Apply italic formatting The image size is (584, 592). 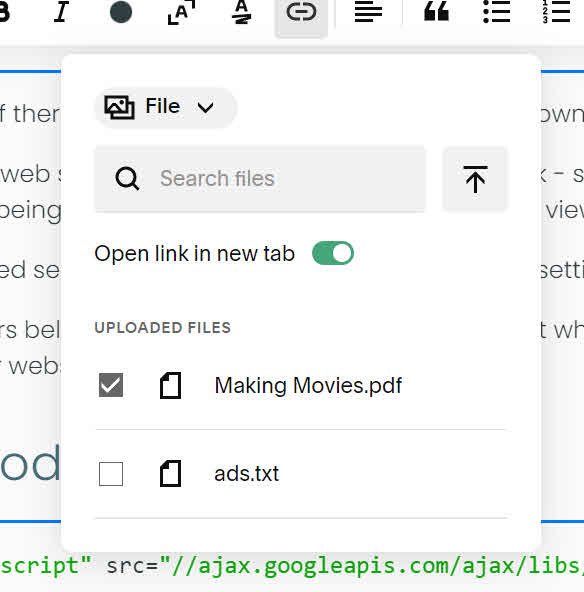pyautogui.click(x=61, y=12)
